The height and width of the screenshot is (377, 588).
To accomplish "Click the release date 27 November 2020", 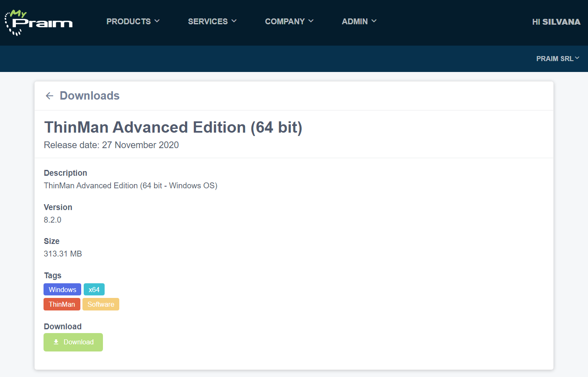I will 141,145.
